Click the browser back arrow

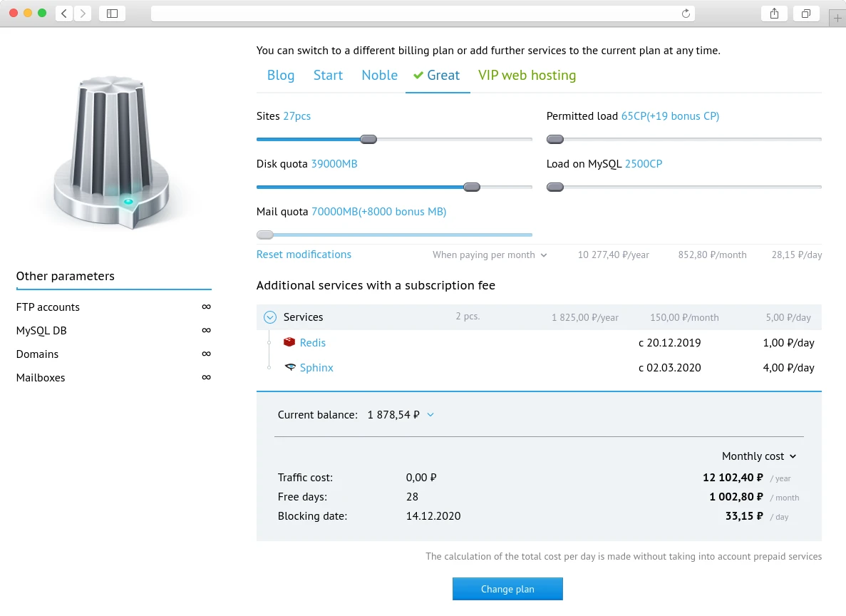point(64,14)
